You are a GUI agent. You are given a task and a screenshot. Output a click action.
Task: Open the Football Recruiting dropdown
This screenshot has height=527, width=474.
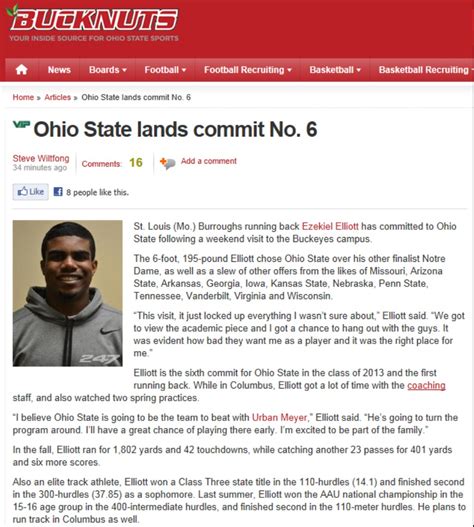[247, 70]
